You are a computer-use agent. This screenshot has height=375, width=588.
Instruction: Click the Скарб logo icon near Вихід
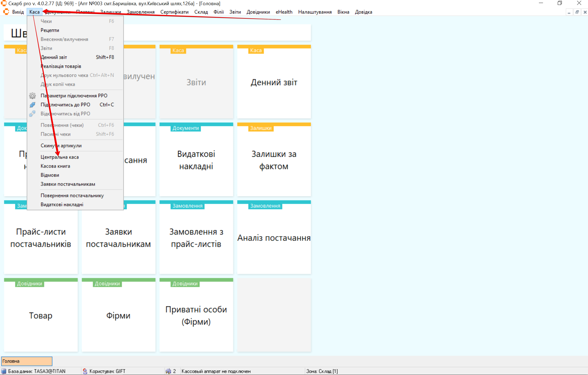tap(6, 12)
